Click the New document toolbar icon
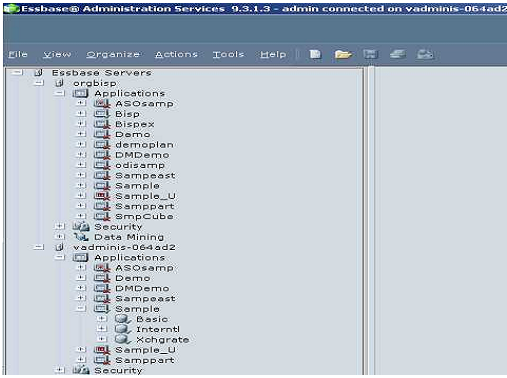The width and height of the screenshot is (507, 378). pos(315,54)
